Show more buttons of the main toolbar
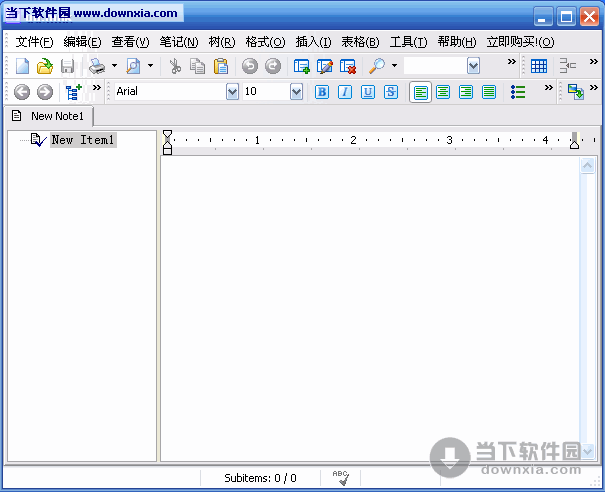The image size is (605, 492). (x=512, y=61)
